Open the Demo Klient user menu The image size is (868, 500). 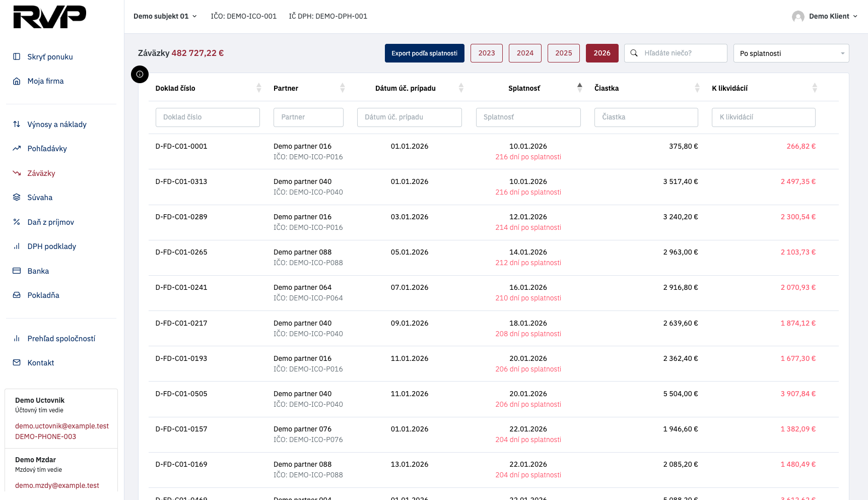coord(825,16)
